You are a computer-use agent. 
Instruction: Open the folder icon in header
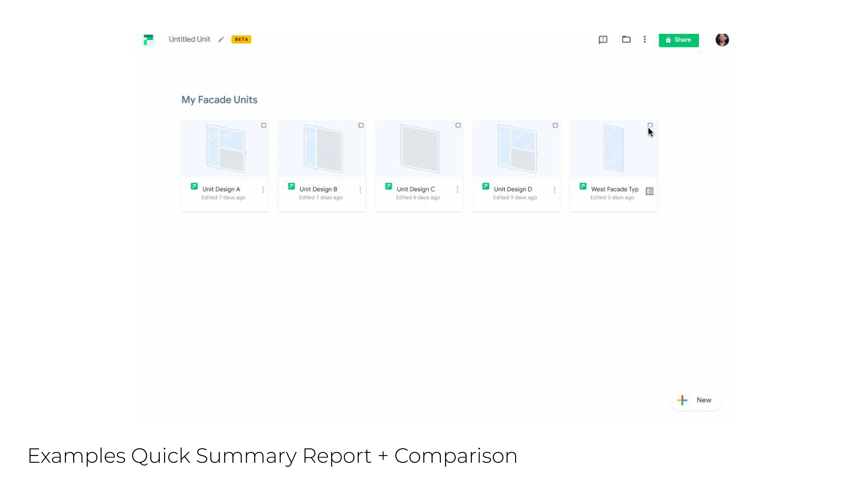pyautogui.click(x=626, y=39)
